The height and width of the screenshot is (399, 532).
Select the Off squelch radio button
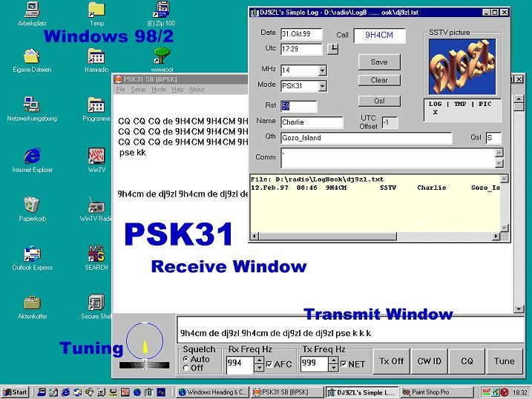[185, 368]
